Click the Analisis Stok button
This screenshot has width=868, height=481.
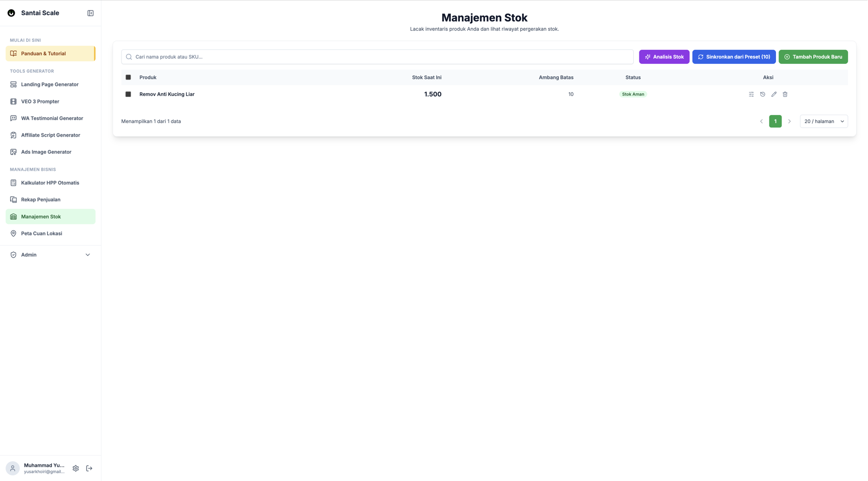pyautogui.click(x=664, y=57)
